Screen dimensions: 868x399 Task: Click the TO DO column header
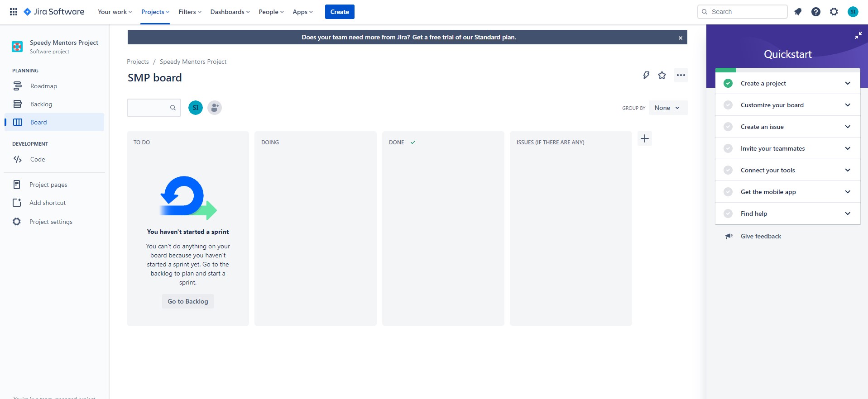coord(142,142)
